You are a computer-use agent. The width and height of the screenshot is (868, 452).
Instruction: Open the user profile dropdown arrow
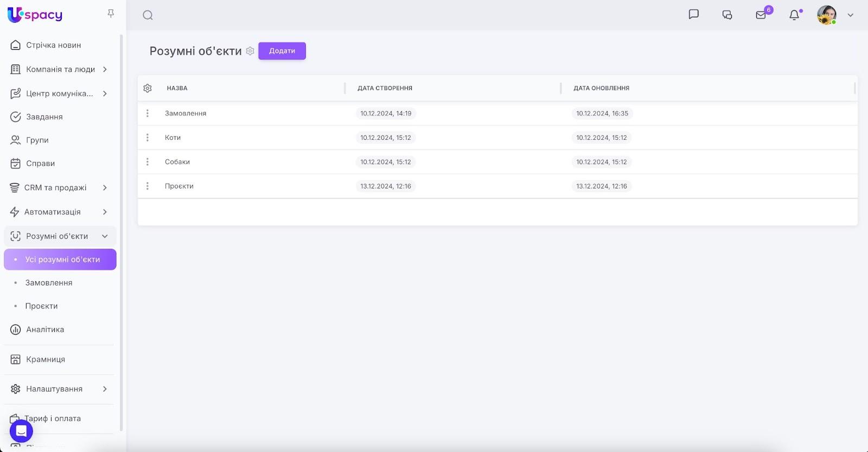pyautogui.click(x=851, y=15)
